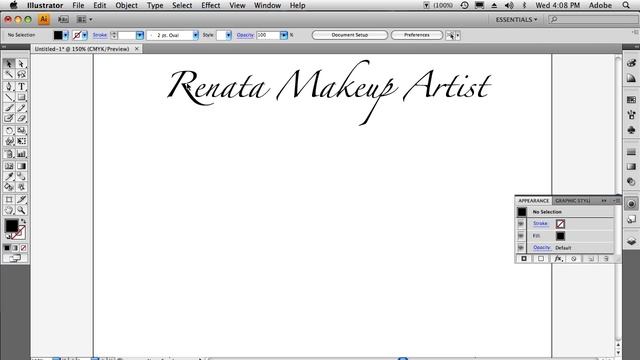Click the Stroke link in control bar
640x360 pixels.
pyautogui.click(x=100, y=35)
